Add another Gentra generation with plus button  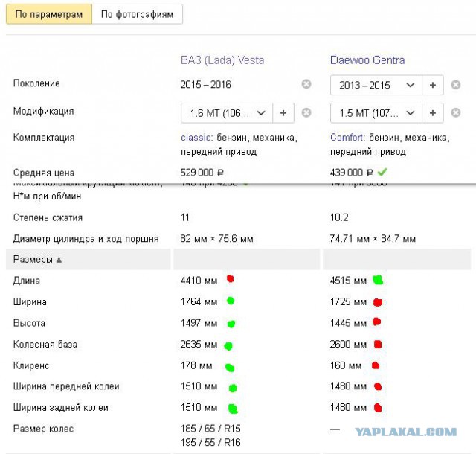coord(433,85)
